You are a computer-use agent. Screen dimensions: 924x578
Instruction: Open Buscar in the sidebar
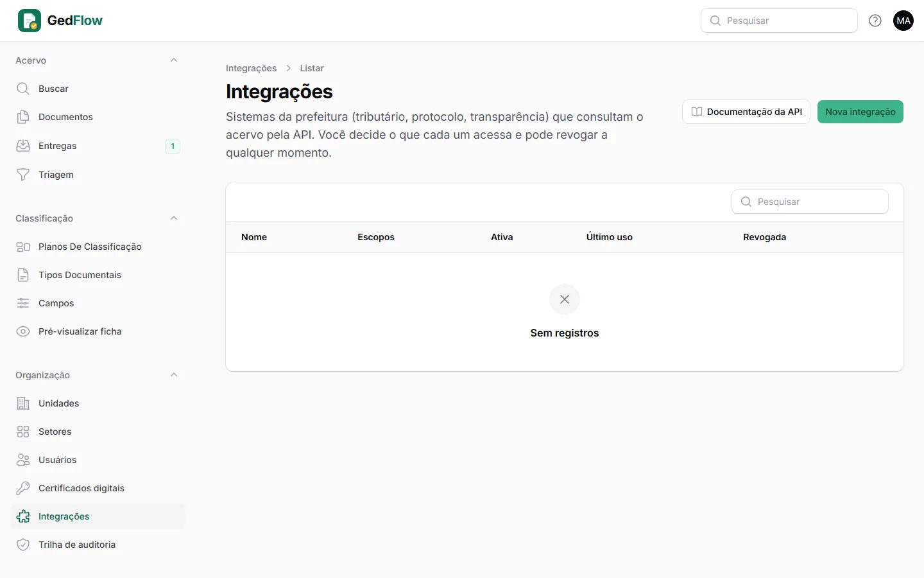pyautogui.click(x=98, y=89)
